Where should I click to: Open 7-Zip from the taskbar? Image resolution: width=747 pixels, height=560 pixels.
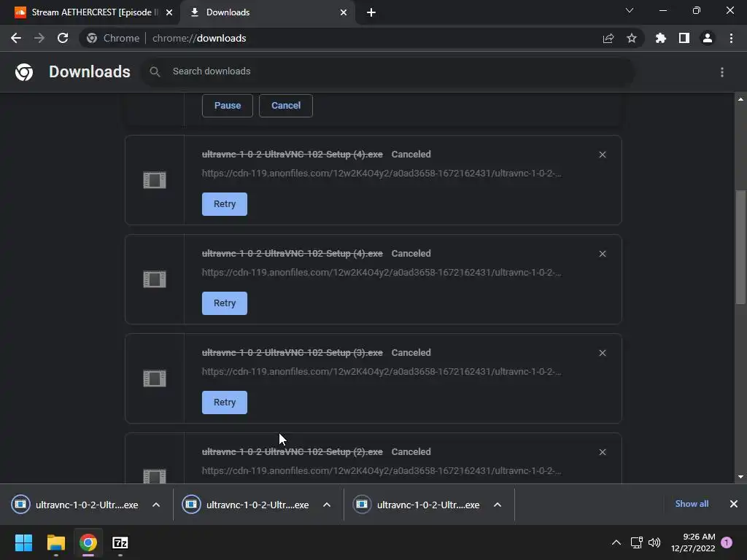coord(120,542)
